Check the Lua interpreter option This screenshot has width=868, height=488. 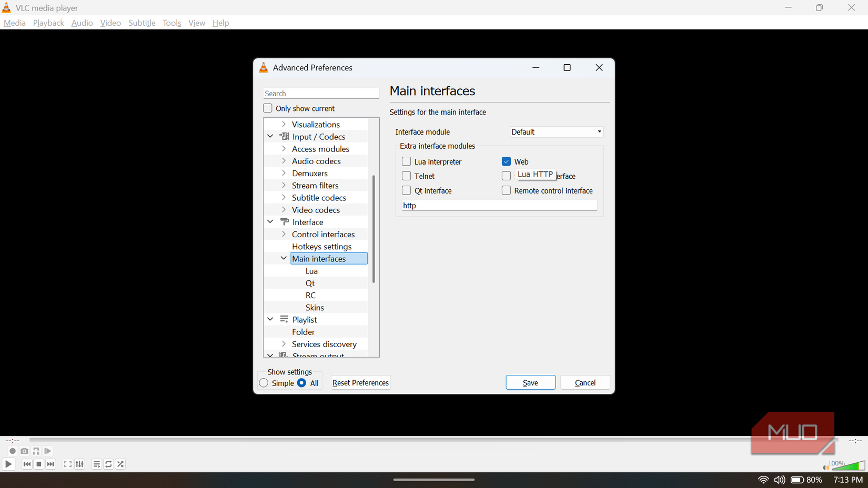[406, 161]
